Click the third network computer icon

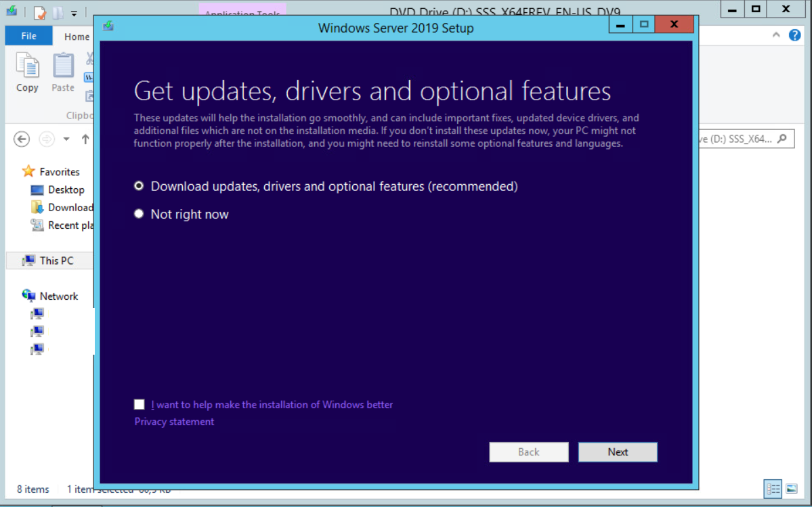coord(37,349)
